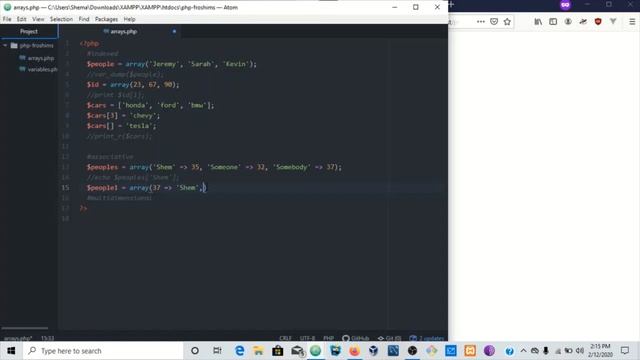Open XAMPP control panel from the taskbar
Viewport: 640px width, 360px height.
470,351
